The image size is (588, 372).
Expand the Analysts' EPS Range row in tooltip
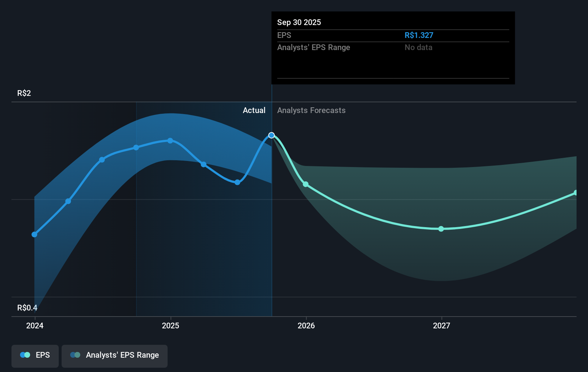[x=314, y=47]
